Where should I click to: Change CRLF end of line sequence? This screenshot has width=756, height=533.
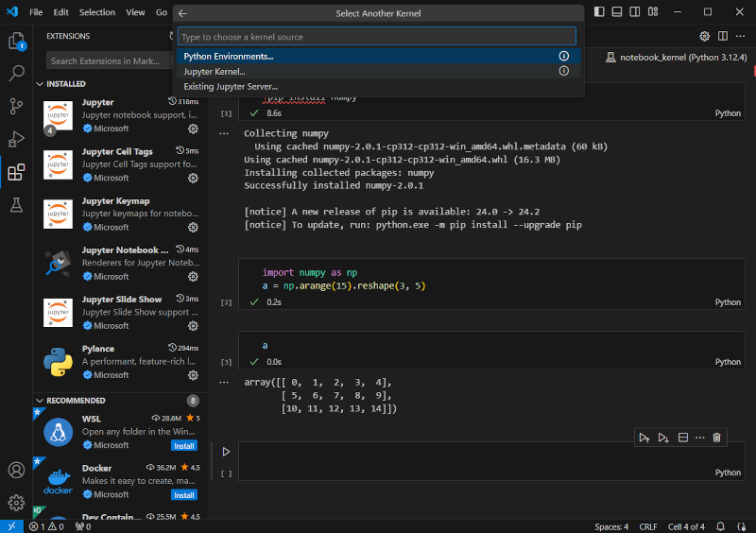pos(648,526)
